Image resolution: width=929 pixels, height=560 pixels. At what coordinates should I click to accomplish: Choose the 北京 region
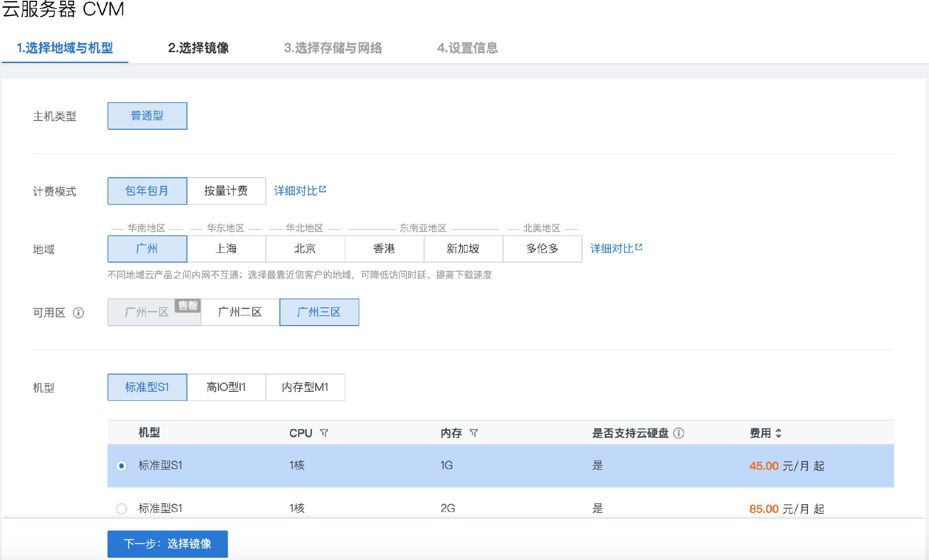pyautogui.click(x=305, y=248)
